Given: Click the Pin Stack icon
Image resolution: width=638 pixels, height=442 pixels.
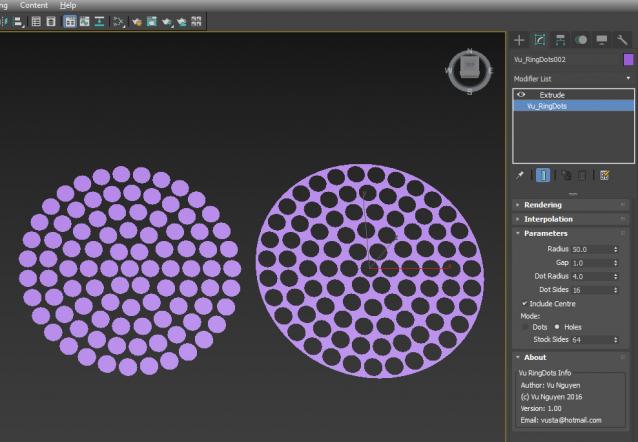Looking at the screenshot, I should (520, 175).
